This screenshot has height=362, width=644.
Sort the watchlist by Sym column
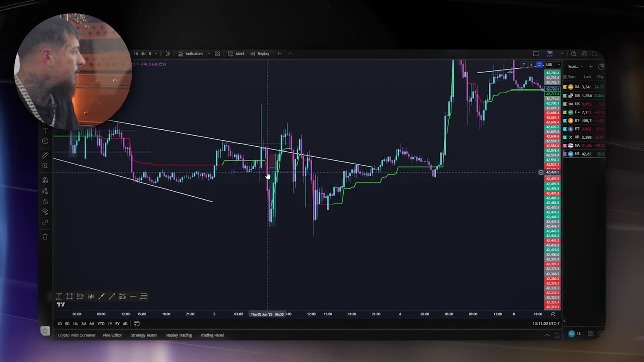(572, 77)
